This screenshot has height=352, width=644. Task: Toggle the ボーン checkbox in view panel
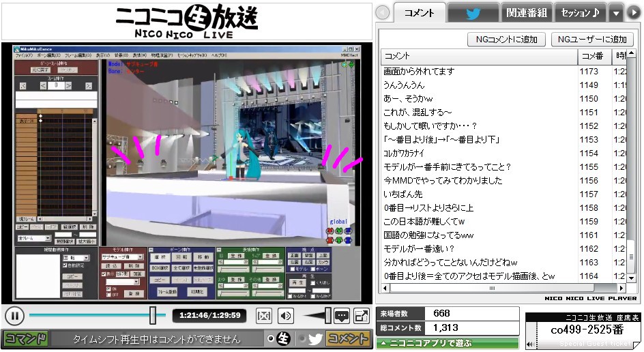(313, 269)
